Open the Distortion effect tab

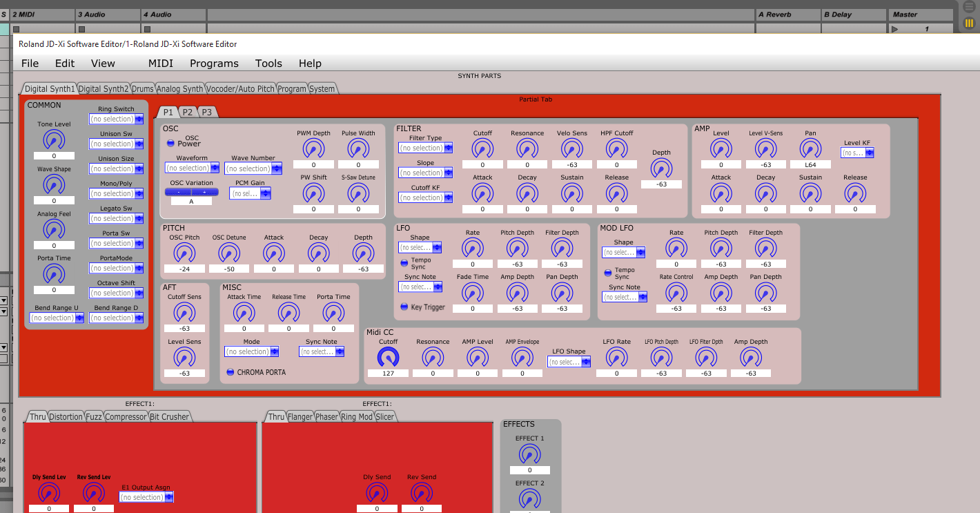pyautogui.click(x=66, y=416)
